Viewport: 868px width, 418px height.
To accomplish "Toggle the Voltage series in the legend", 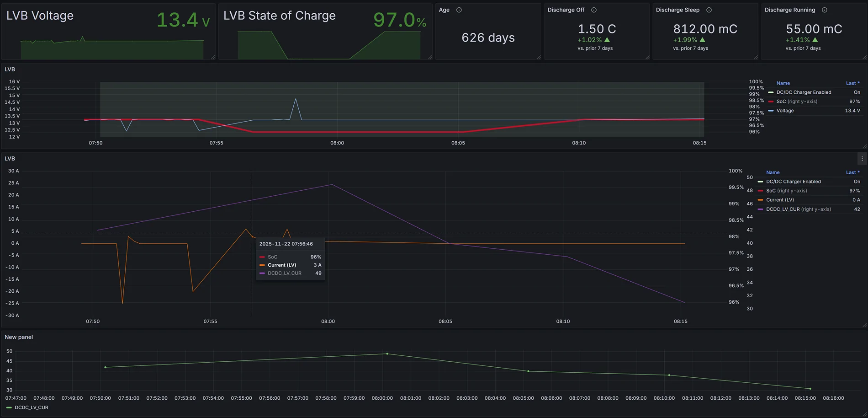I will click(785, 111).
